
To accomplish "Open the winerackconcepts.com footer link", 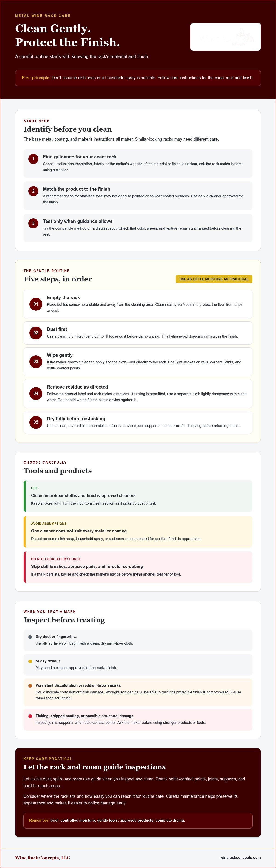I will point(240,857).
